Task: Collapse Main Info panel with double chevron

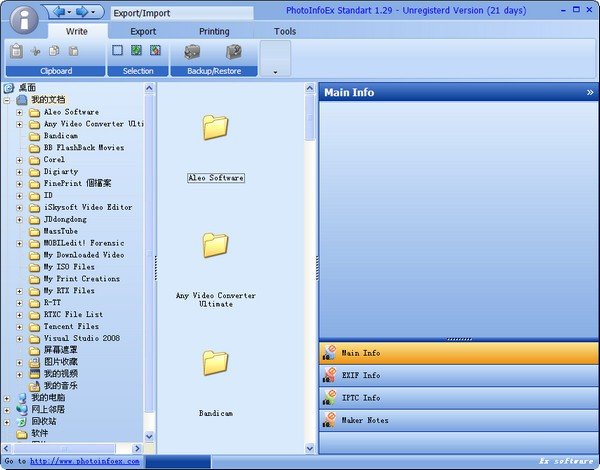Action: pos(589,92)
